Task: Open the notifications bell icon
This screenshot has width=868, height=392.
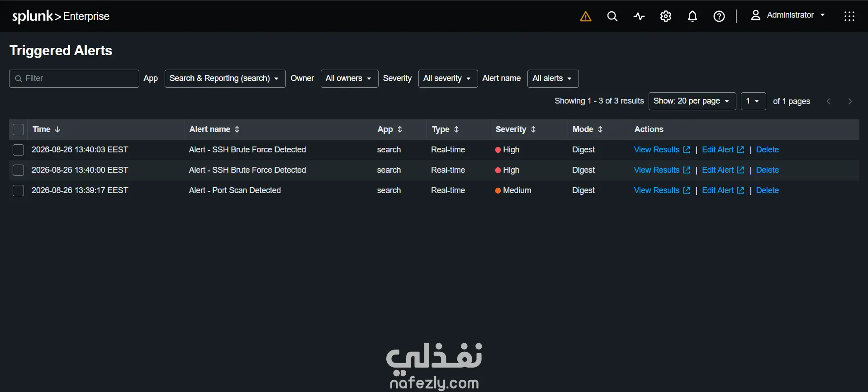Action: pyautogui.click(x=693, y=17)
